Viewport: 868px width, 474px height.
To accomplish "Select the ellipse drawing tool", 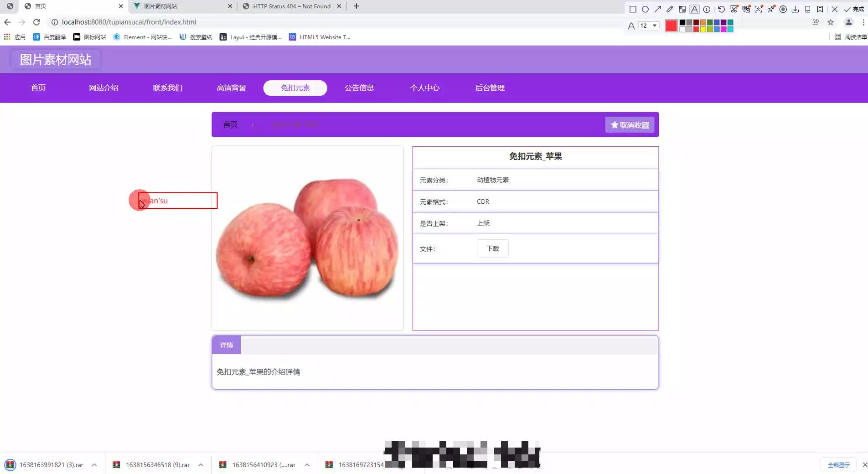I will [x=645, y=9].
